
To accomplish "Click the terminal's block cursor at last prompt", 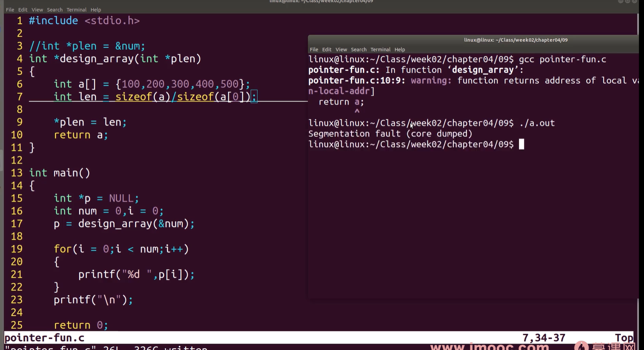I will click(x=521, y=144).
